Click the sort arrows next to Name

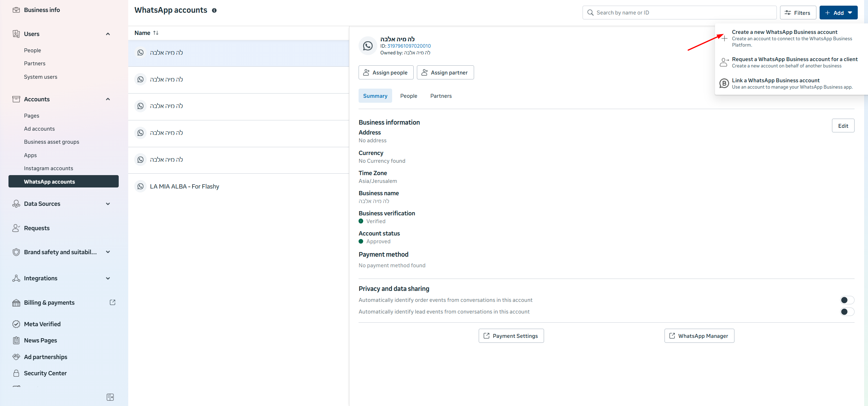point(156,33)
